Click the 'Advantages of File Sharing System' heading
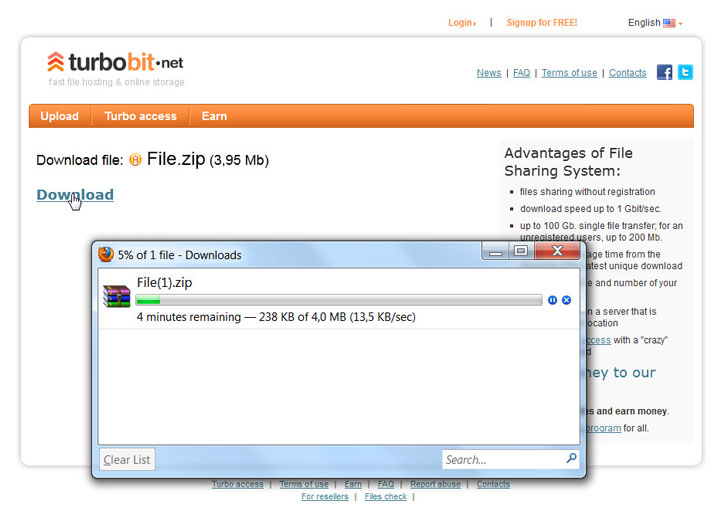This screenshot has height=509, width=715. coord(568,162)
